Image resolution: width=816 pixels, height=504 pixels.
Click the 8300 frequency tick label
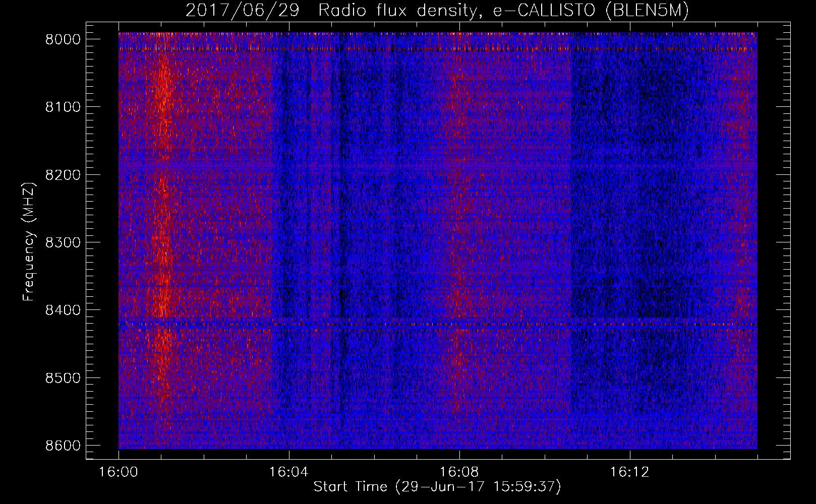[63, 242]
